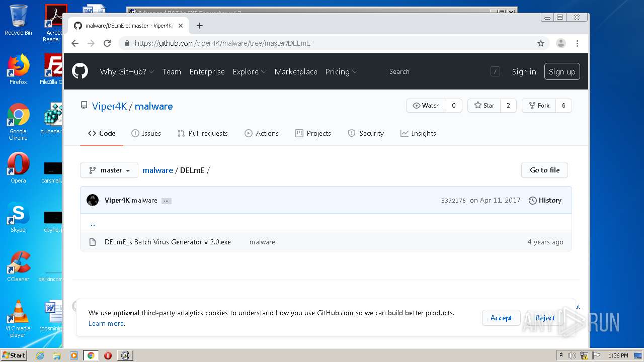
Task: Open the malware repository title link
Action: (153, 106)
